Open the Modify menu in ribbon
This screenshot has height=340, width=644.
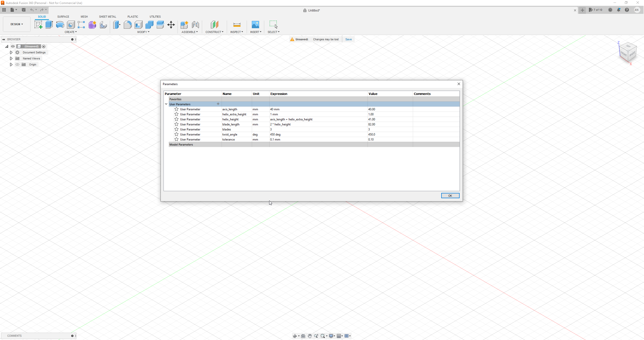point(144,32)
